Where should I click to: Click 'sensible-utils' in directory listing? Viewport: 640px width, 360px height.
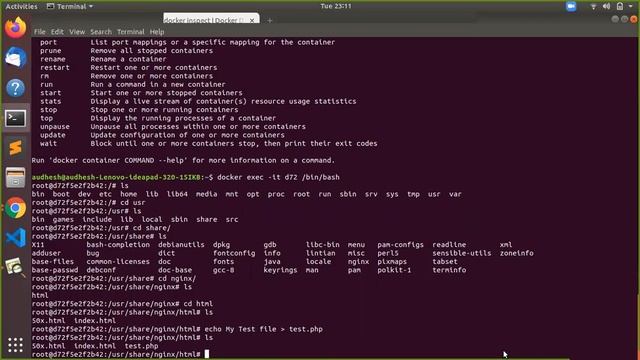point(462,253)
